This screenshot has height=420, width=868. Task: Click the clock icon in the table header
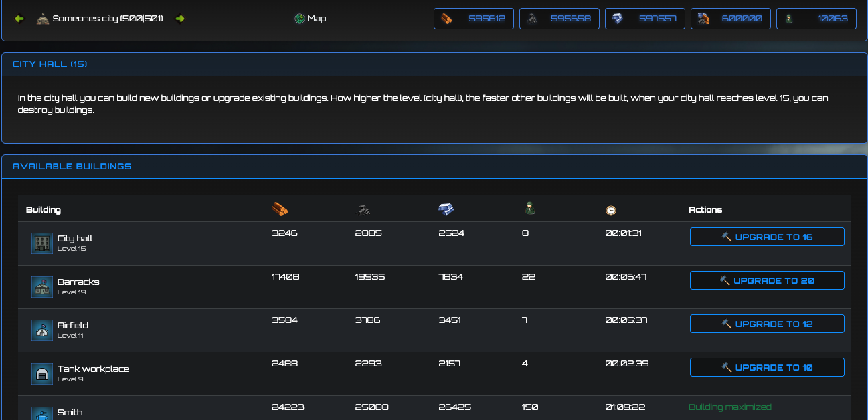(x=611, y=209)
